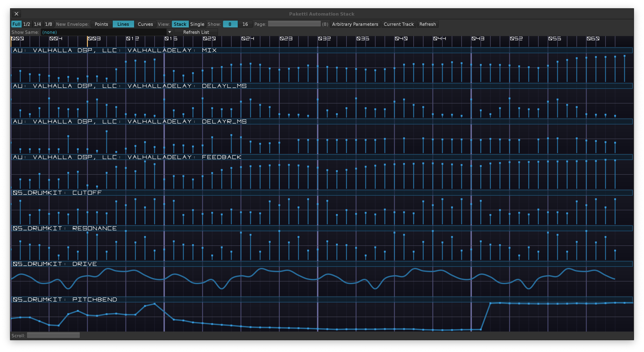The width and height of the screenshot is (644, 352).
Task: Click Refresh List button
Action: [x=196, y=32]
